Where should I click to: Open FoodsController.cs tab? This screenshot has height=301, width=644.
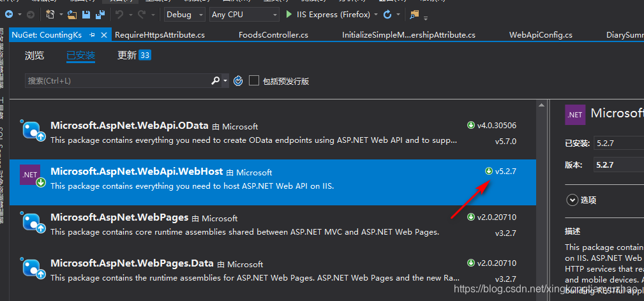click(274, 35)
